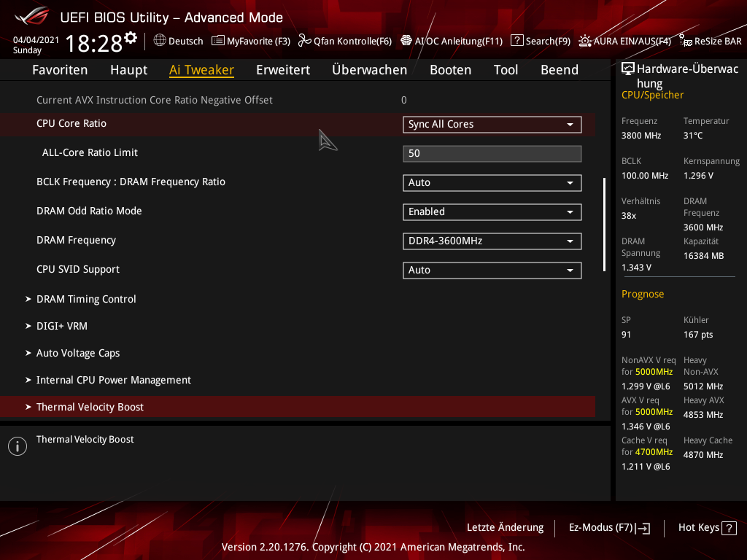Screen dimensions: 747x560
Task: Click Prognose heading
Action: [x=642, y=294]
